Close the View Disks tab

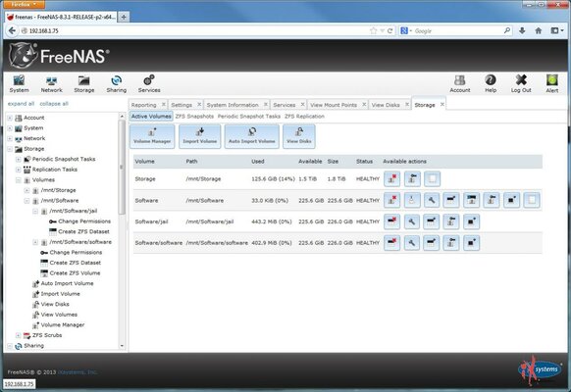[x=407, y=104]
